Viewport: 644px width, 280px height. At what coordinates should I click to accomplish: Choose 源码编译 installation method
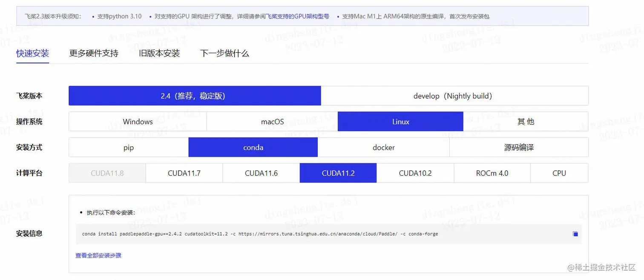click(519, 147)
